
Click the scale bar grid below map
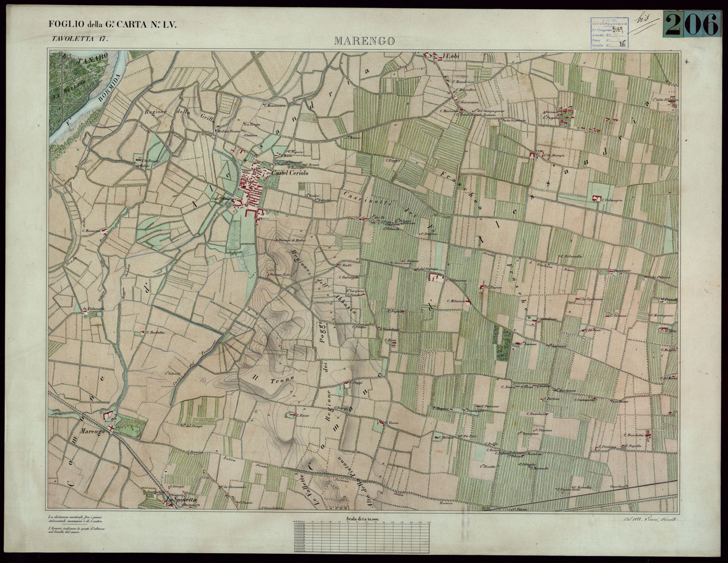point(363,537)
